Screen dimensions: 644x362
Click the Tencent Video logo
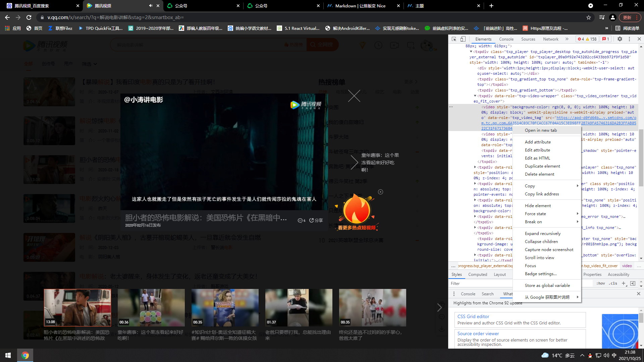[45, 46]
